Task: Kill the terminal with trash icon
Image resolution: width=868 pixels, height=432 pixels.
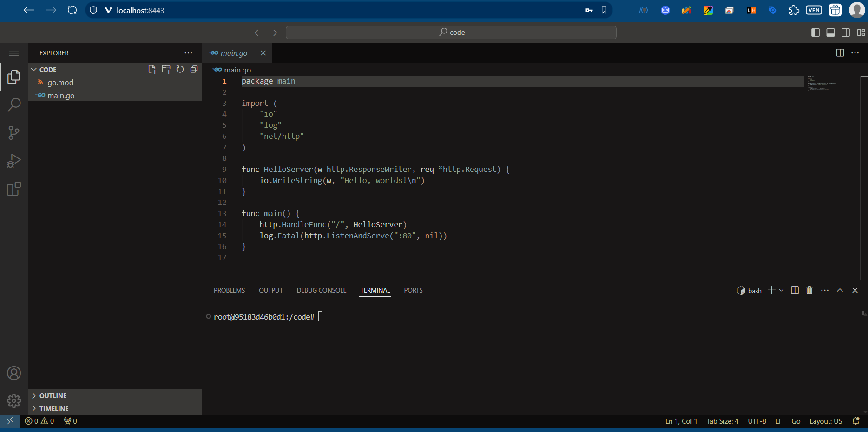Action: point(809,290)
